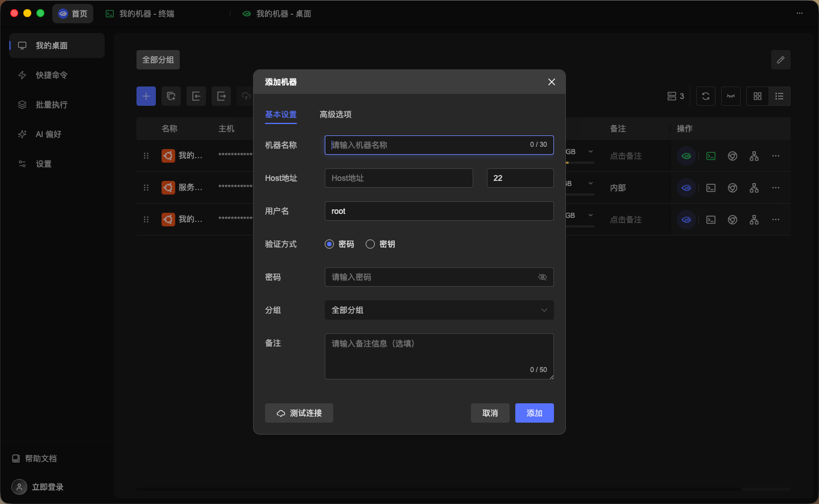Open the terminal icon in the 服务… row
Screen dimensions: 819x504
pyautogui.click(x=711, y=188)
